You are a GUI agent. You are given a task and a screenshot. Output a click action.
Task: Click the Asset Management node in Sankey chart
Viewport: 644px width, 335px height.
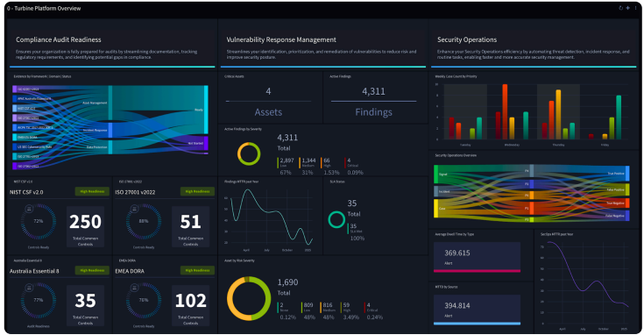click(x=110, y=103)
